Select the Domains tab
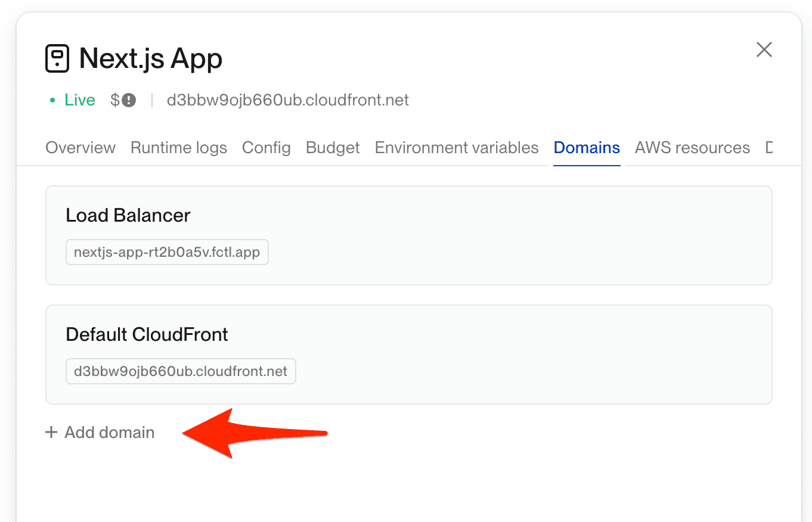The width and height of the screenshot is (812, 522). [x=587, y=148]
